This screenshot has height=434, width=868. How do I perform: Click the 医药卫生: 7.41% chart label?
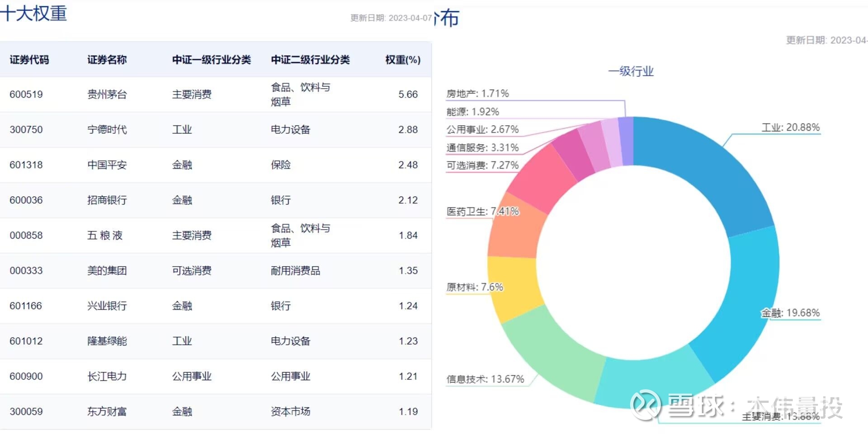[x=482, y=212]
